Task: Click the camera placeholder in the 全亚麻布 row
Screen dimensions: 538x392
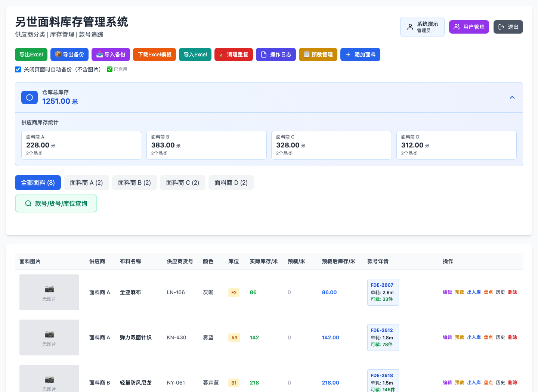Action: pos(49,292)
